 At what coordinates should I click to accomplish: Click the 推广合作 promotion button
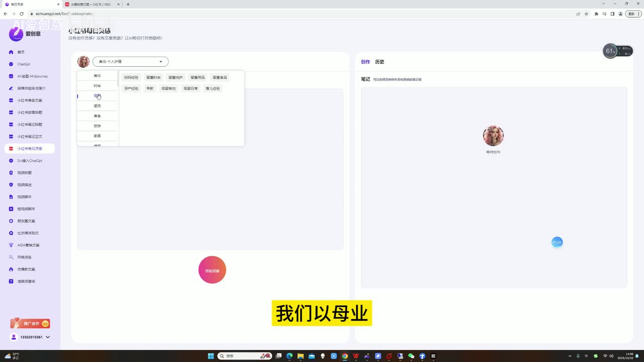tap(30, 324)
